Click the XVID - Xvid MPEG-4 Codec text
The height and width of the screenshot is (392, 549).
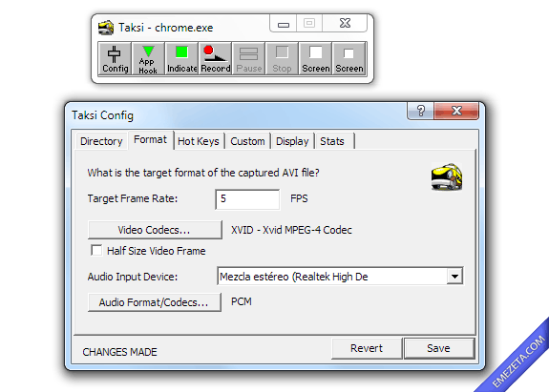291,230
